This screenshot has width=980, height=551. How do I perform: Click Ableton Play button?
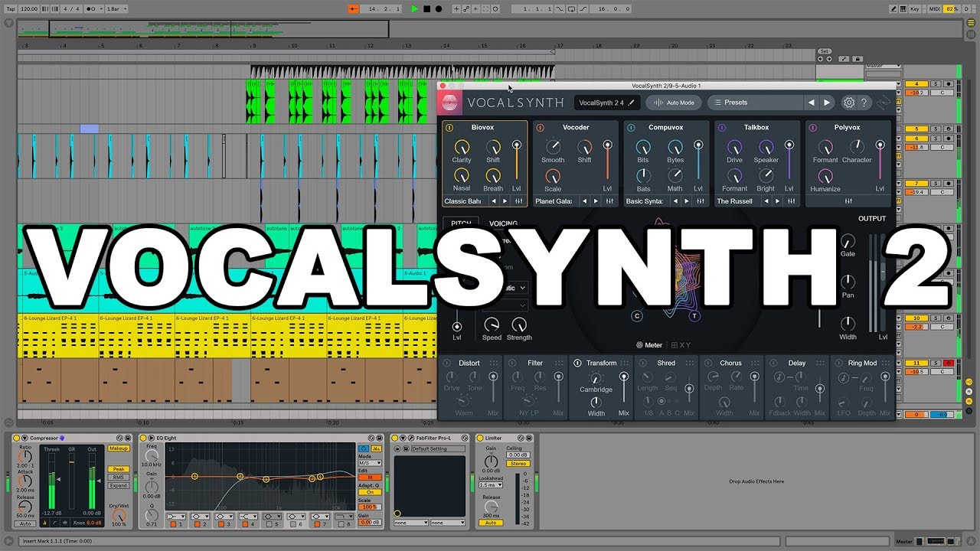415,8
